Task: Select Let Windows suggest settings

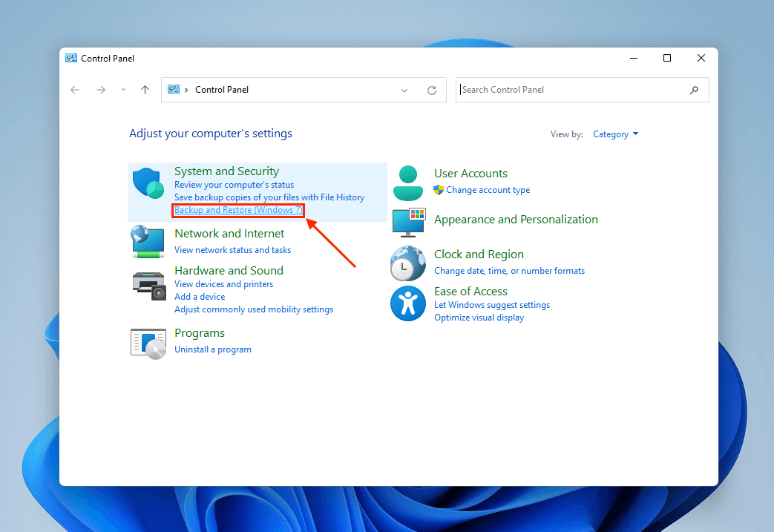Action: (x=492, y=305)
